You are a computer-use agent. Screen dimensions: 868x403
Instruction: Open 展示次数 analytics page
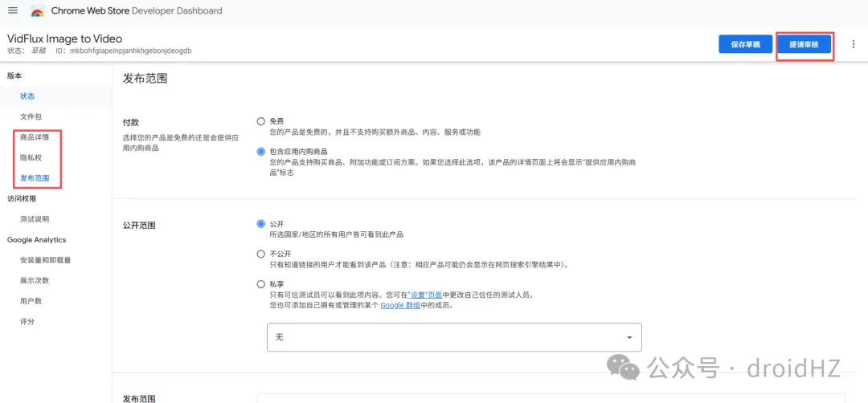coord(35,280)
